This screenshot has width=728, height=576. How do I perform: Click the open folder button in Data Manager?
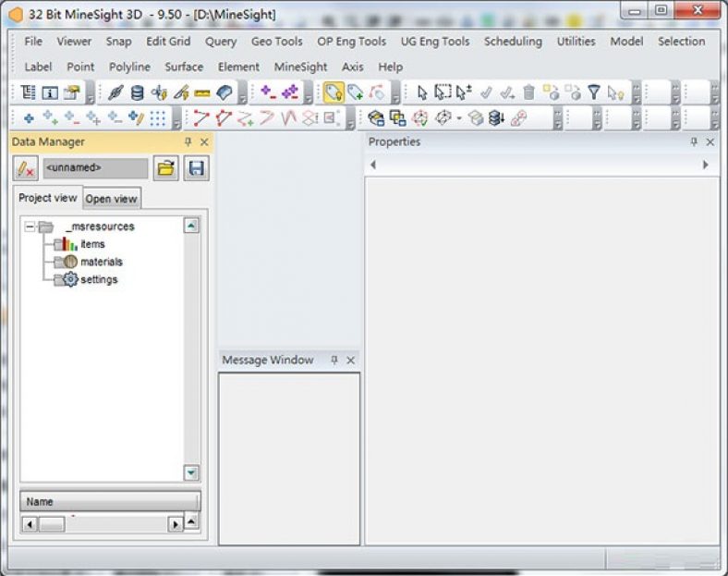point(165,168)
